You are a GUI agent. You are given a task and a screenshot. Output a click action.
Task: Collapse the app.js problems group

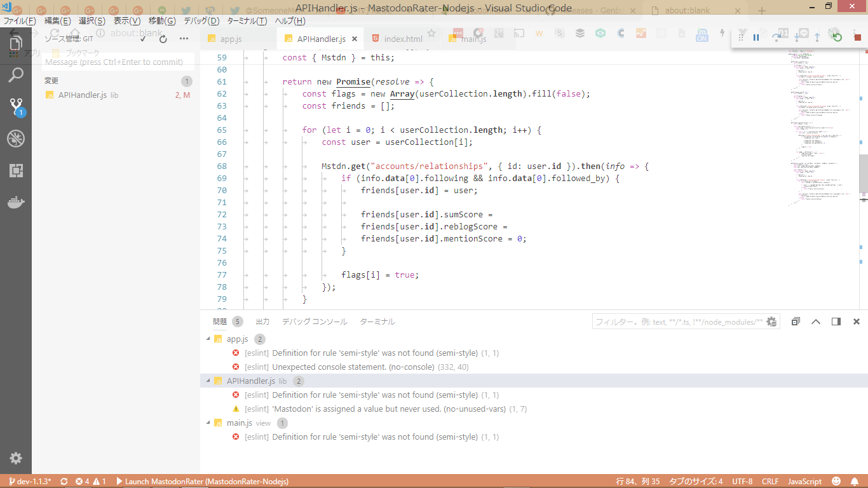208,339
